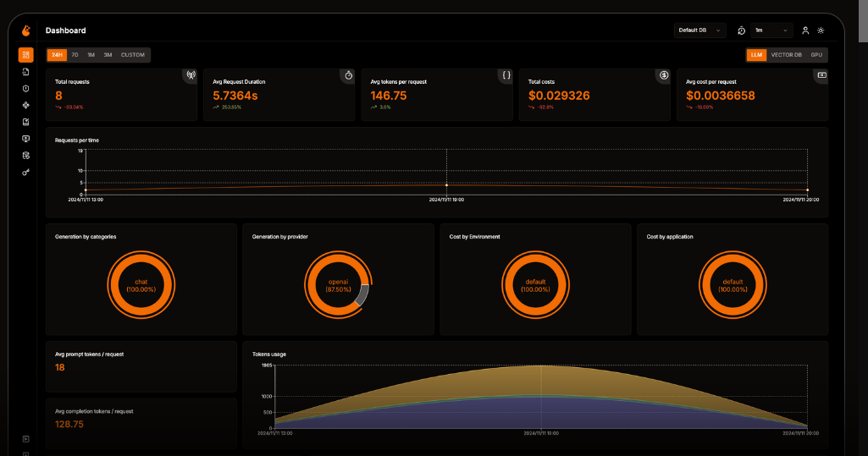Select the GPU view button

pos(816,55)
